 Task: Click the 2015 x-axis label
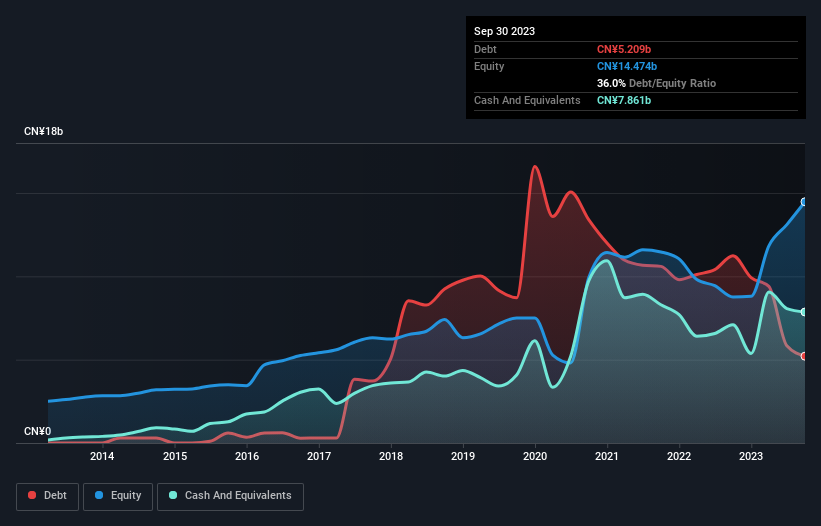click(175, 456)
